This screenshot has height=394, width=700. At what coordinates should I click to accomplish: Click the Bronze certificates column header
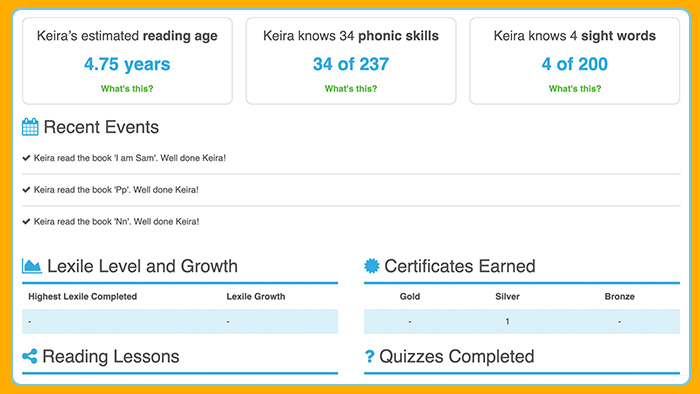(x=620, y=297)
